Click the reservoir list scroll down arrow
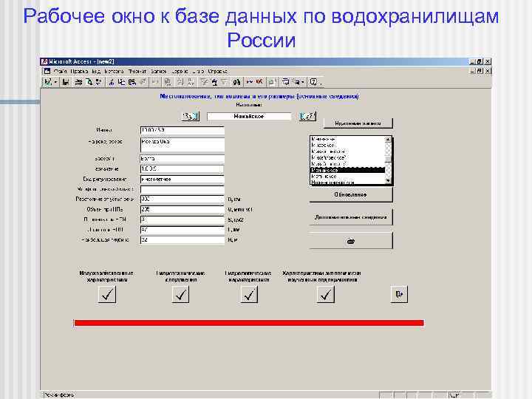This screenshot has width=532, height=399. pos(388,181)
